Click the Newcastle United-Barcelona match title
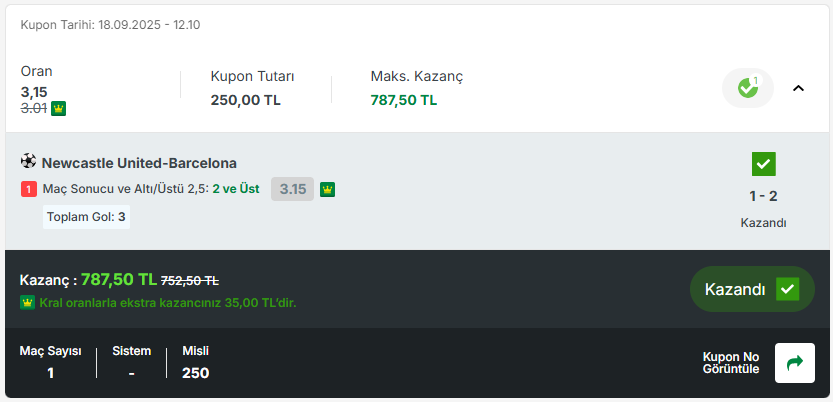 coord(139,163)
